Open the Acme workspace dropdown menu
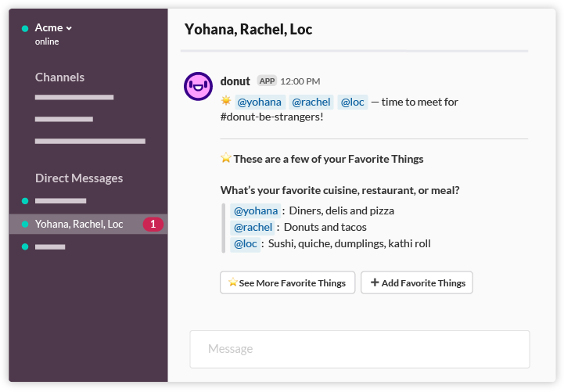Viewport: 564px width, 392px height. (x=53, y=28)
